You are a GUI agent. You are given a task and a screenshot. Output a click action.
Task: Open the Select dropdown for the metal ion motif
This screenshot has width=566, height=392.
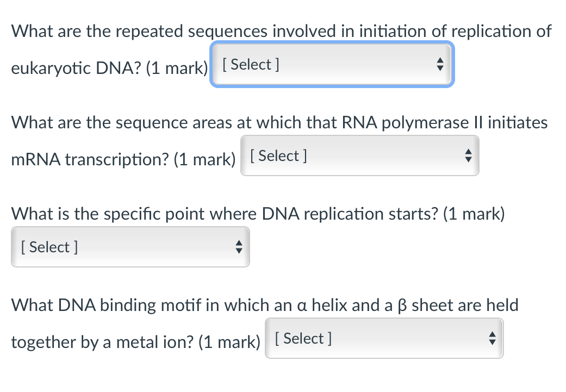click(383, 338)
